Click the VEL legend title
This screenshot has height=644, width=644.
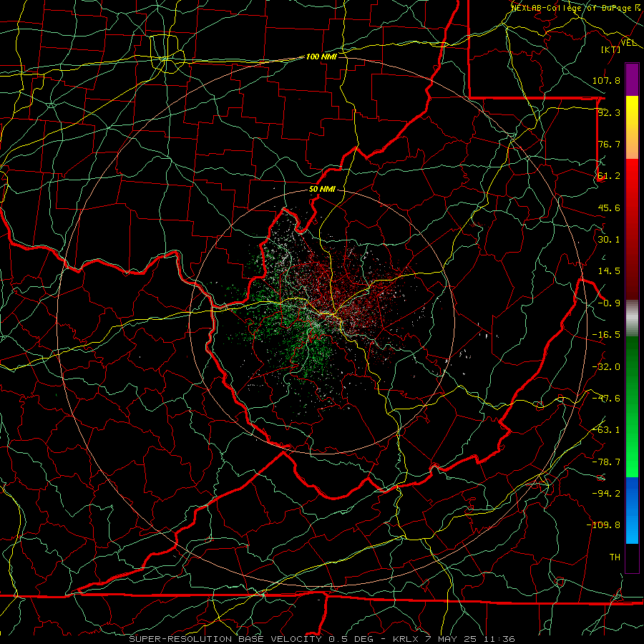[629, 43]
